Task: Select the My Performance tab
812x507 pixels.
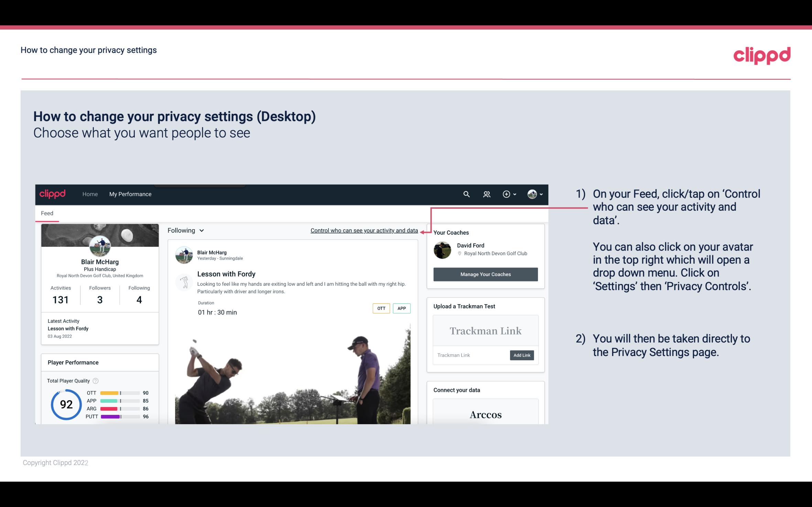Action: click(x=130, y=194)
